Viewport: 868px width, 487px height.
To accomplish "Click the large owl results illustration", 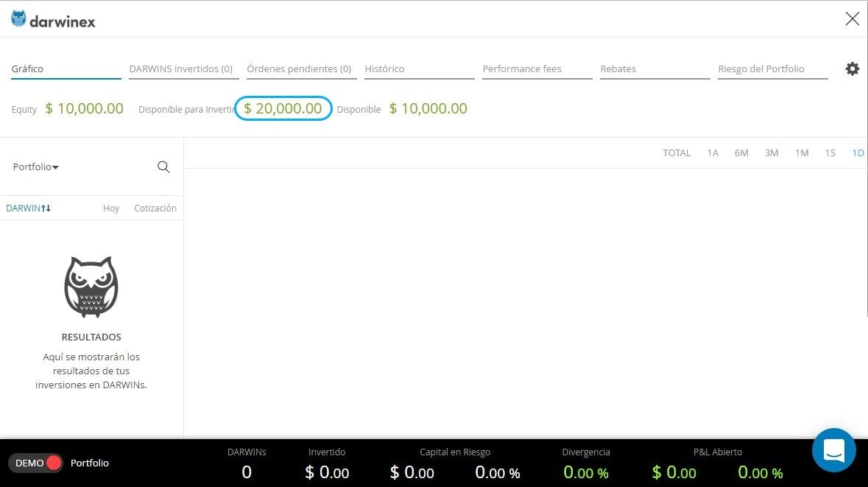I will [x=91, y=287].
